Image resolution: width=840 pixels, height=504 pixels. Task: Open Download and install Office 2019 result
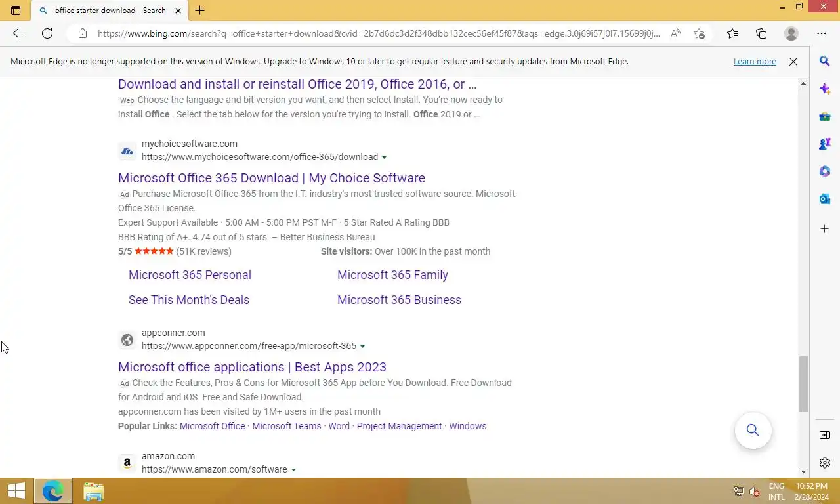pyautogui.click(x=297, y=84)
